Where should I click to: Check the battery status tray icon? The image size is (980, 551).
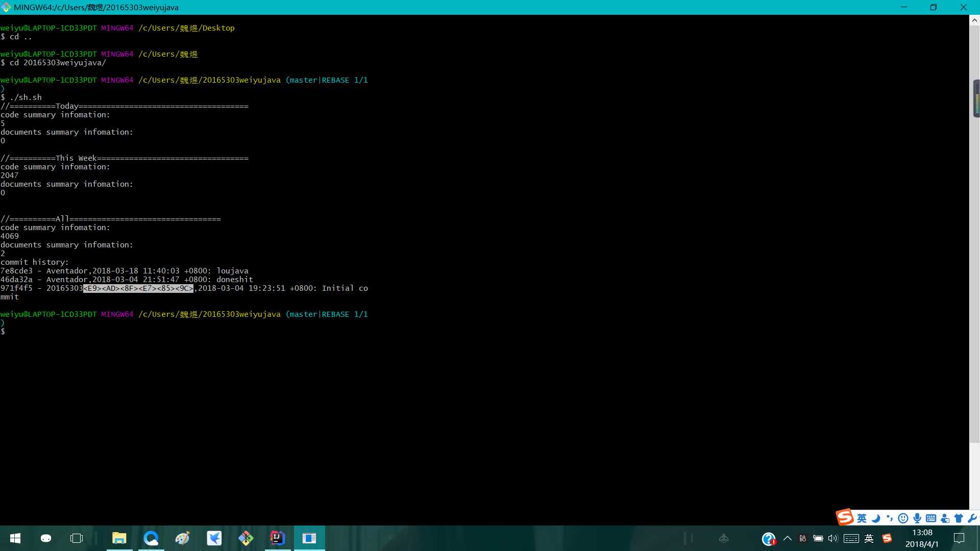(x=818, y=538)
